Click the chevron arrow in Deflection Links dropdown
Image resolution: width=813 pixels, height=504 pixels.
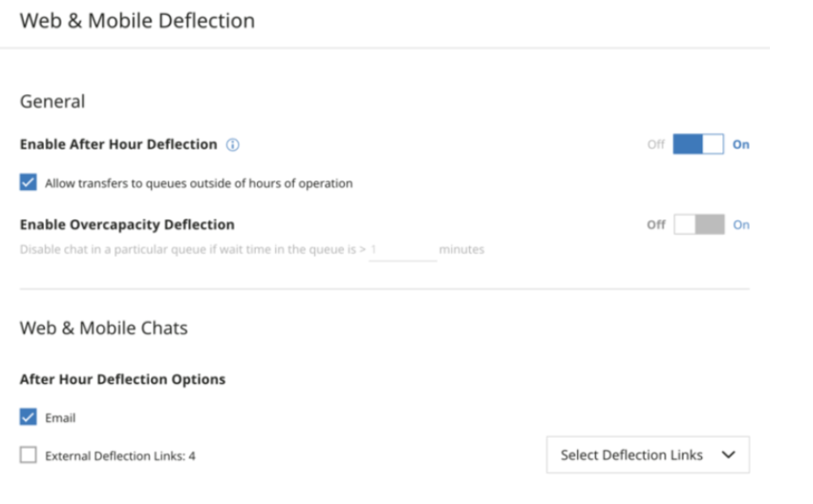pos(728,455)
